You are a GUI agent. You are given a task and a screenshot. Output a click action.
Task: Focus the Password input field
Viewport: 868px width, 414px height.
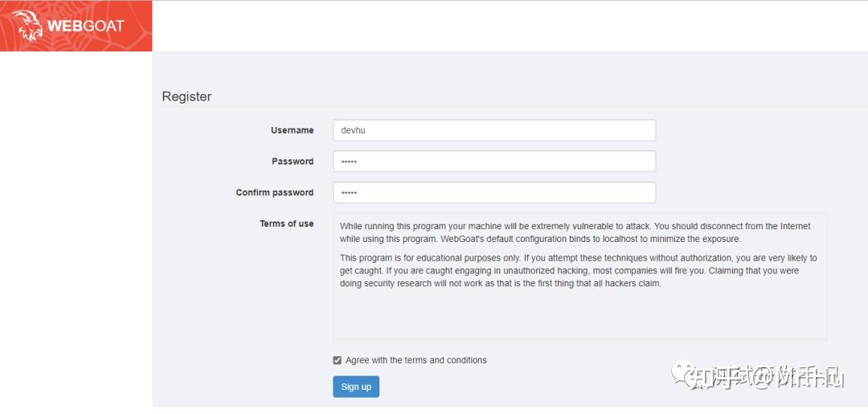[494, 162]
